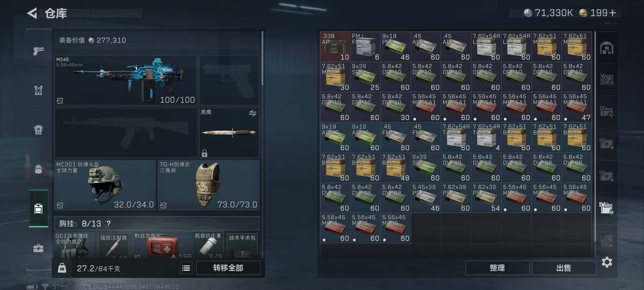Screen dimensions: 644x290
Task: Expand the level V camera case container
Action: click(606, 80)
